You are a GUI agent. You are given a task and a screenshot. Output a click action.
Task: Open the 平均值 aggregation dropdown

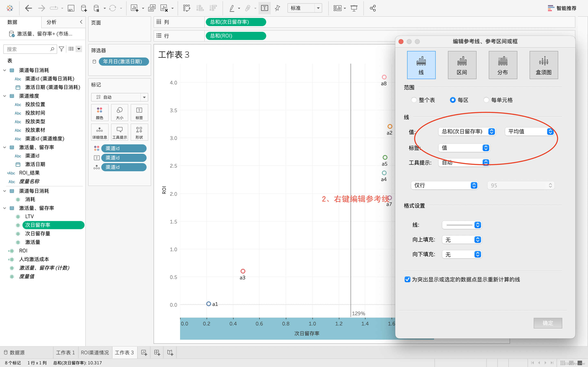529,132
